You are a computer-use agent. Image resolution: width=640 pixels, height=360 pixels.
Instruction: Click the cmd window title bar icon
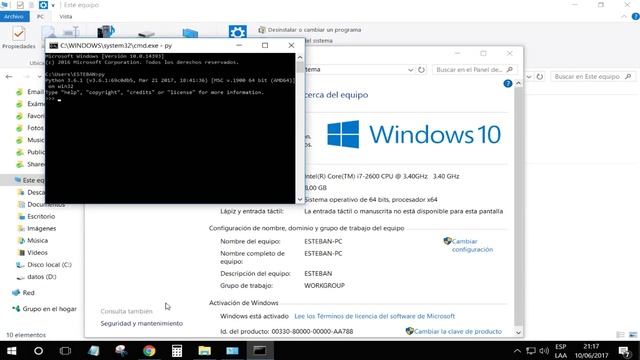tap(53, 45)
